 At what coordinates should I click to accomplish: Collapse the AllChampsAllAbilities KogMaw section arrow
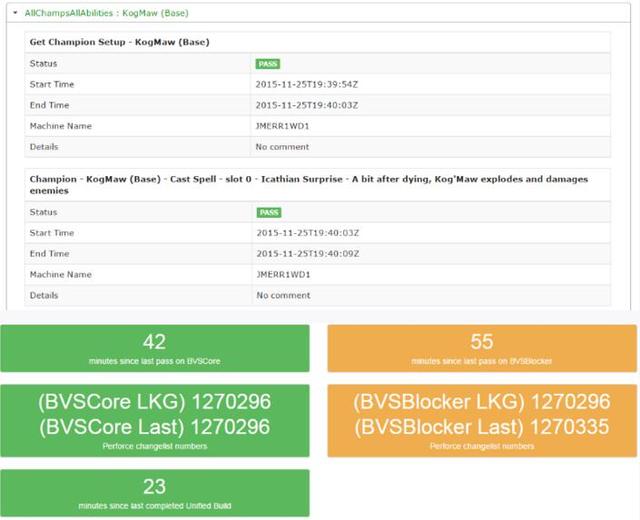click(15, 13)
